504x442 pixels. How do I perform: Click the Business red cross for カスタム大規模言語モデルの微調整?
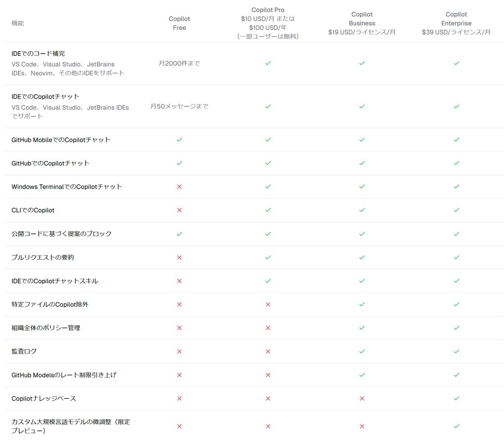point(362,426)
